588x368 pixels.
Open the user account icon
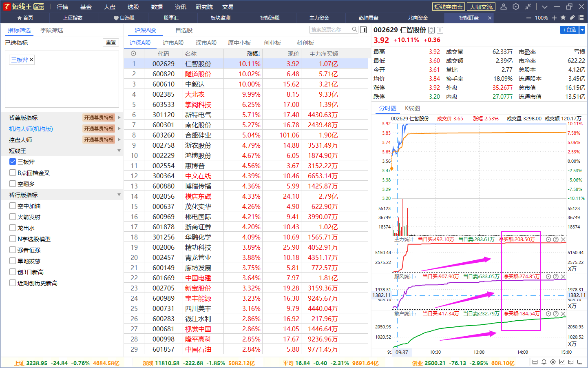pyautogui.click(x=504, y=7)
